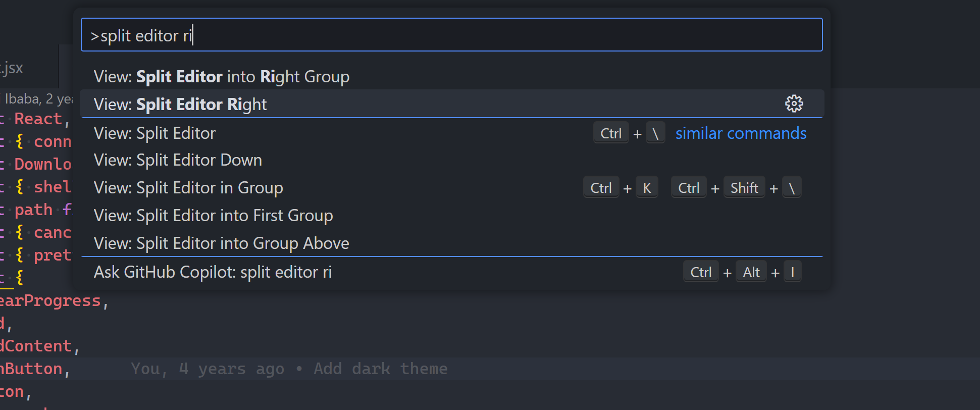Click the "similar commands" label
This screenshot has width=980, height=410.
pyautogui.click(x=741, y=133)
